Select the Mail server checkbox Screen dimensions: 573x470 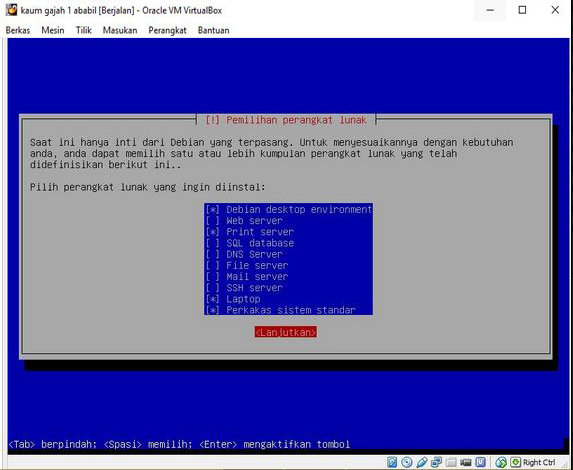point(212,276)
